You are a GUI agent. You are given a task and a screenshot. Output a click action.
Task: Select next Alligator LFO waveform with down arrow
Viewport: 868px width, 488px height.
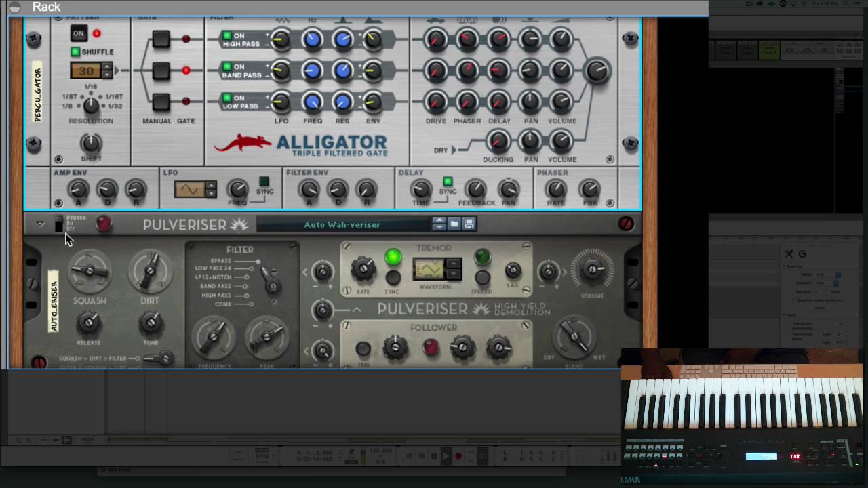point(212,194)
